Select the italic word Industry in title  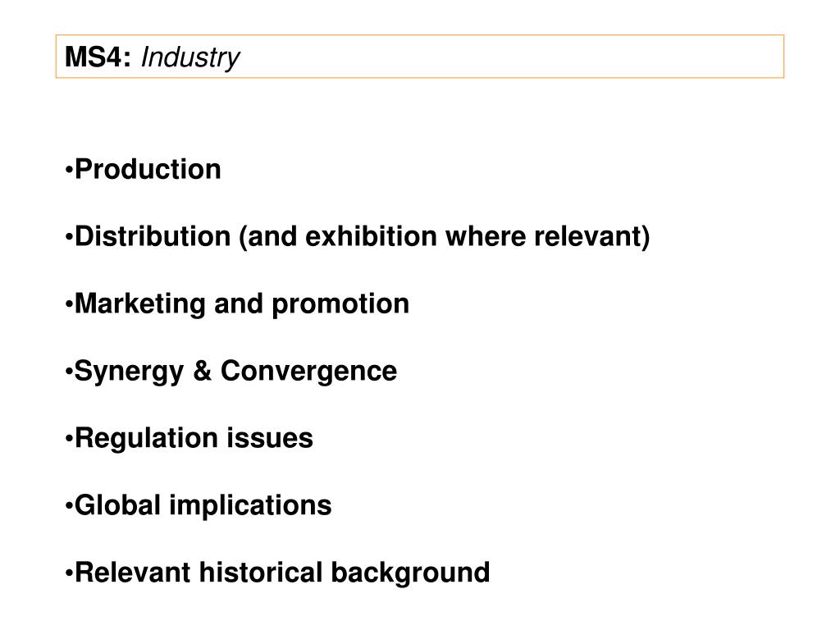(x=190, y=58)
